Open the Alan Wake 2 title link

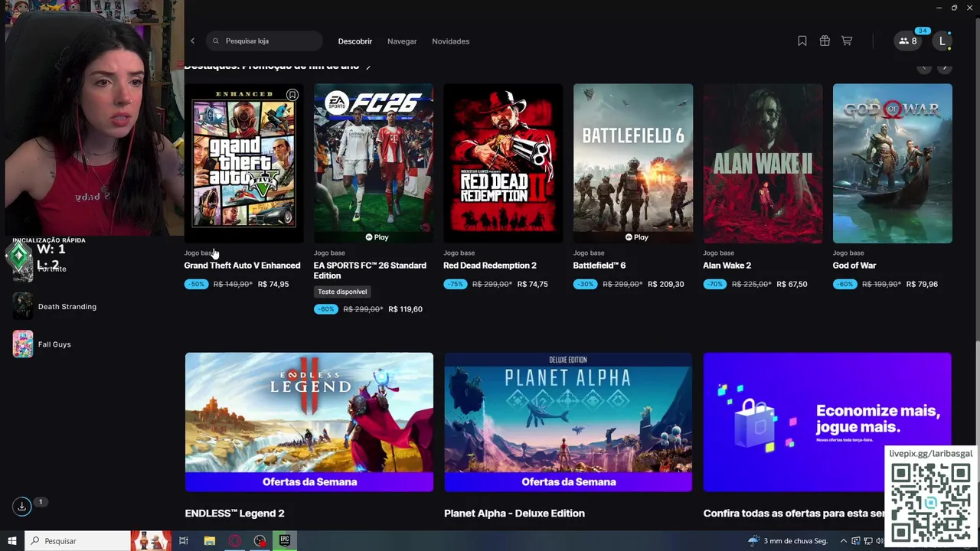pos(727,266)
